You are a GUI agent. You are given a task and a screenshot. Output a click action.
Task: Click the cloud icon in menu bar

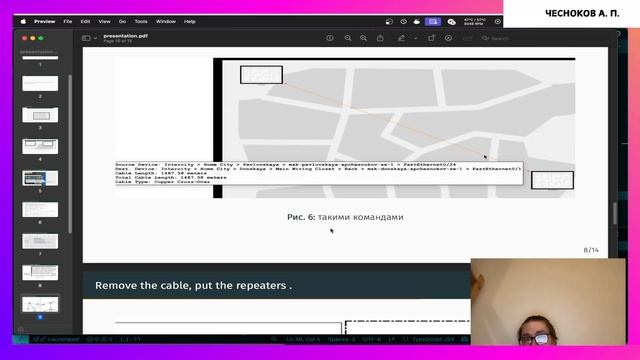pyautogui.click(x=417, y=22)
